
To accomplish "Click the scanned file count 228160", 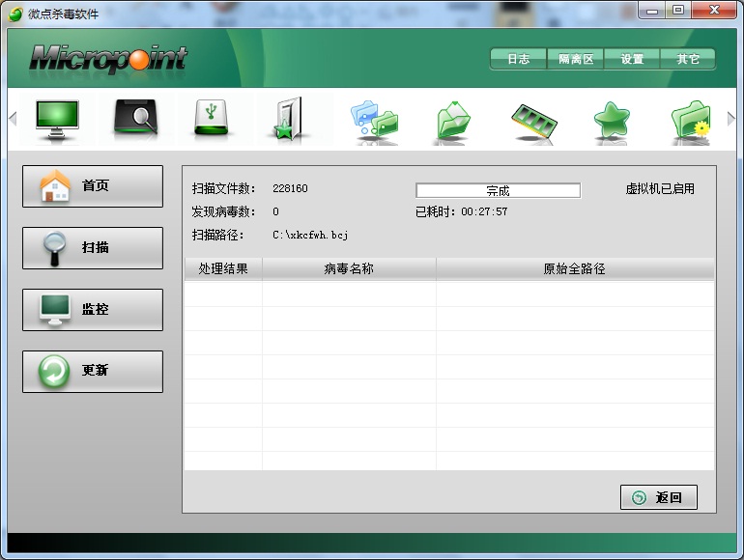I will pyautogui.click(x=290, y=188).
